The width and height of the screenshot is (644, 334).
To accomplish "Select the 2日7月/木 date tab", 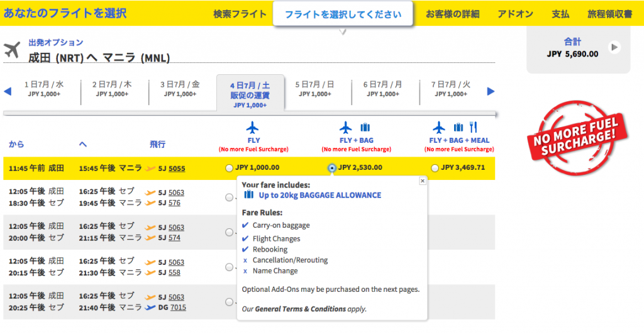I will 112,89.
